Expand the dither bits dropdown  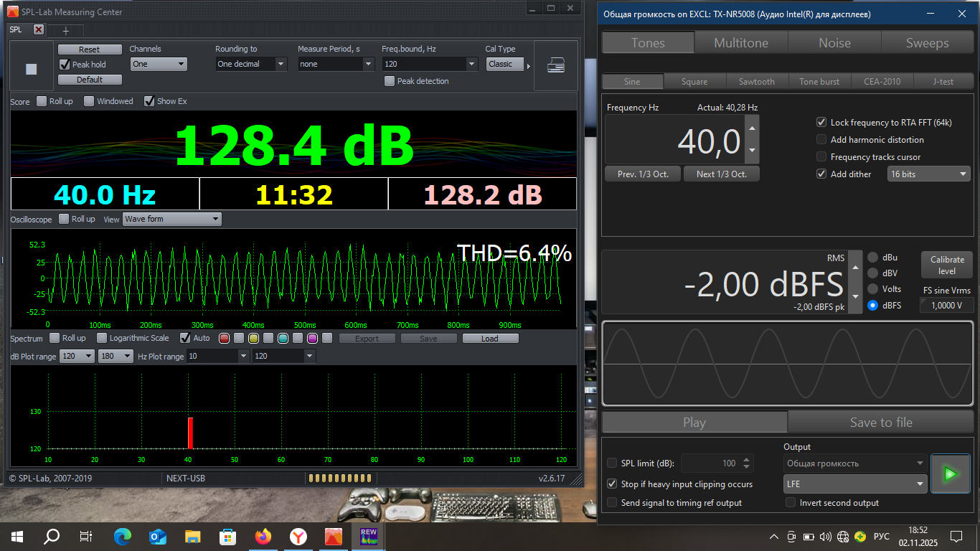coord(928,174)
